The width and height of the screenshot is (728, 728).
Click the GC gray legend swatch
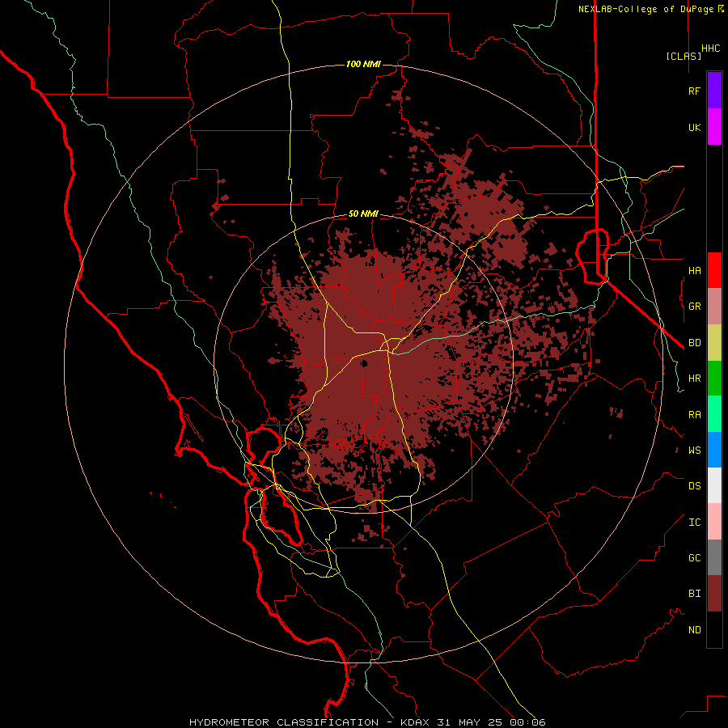pyautogui.click(x=714, y=557)
